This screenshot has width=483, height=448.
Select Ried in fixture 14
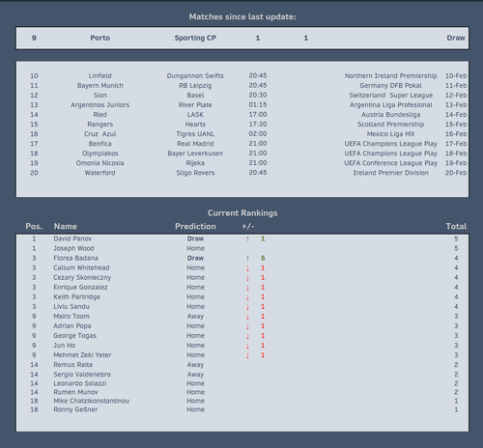[99, 115]
